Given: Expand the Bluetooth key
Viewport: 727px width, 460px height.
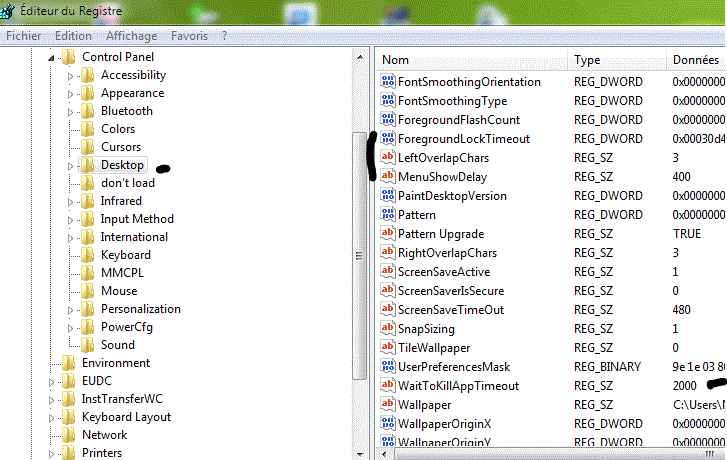Looking at the screenshot, I should (70, 112).
